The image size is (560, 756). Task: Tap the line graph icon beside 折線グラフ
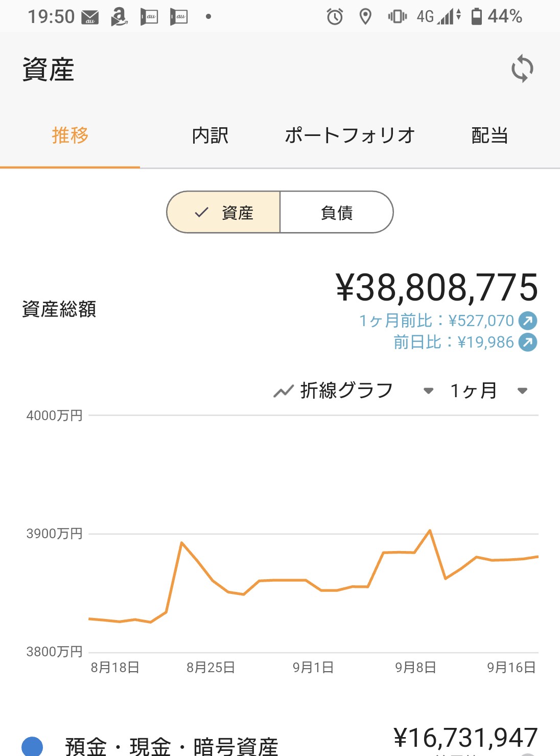tap(284, 391)
